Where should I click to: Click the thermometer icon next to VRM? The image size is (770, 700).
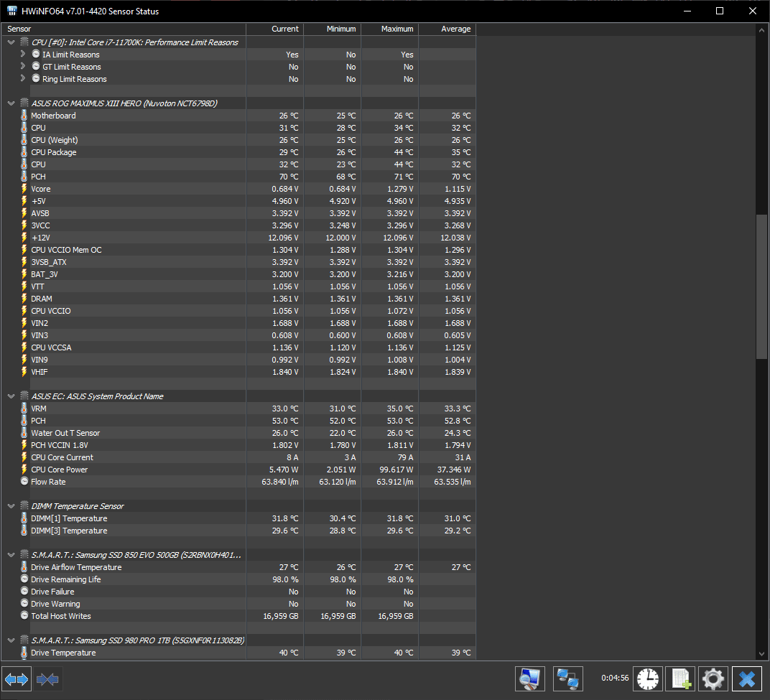(24, 409)
